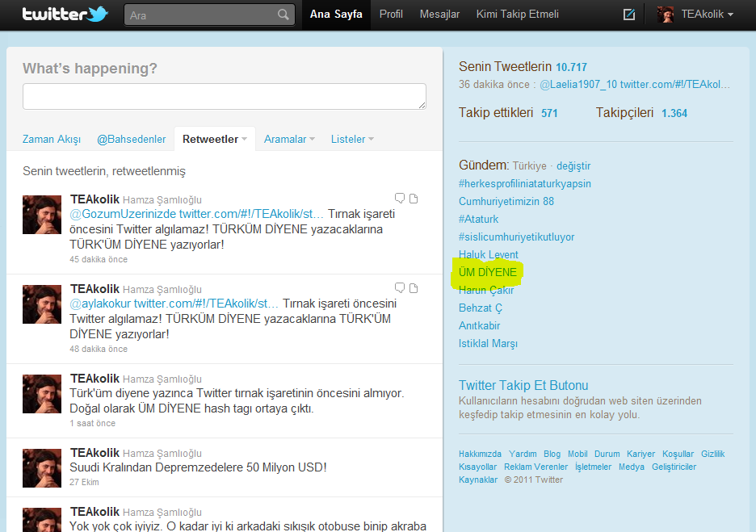
Task: Click the What's happening tweet box
Action: point(225,96)
